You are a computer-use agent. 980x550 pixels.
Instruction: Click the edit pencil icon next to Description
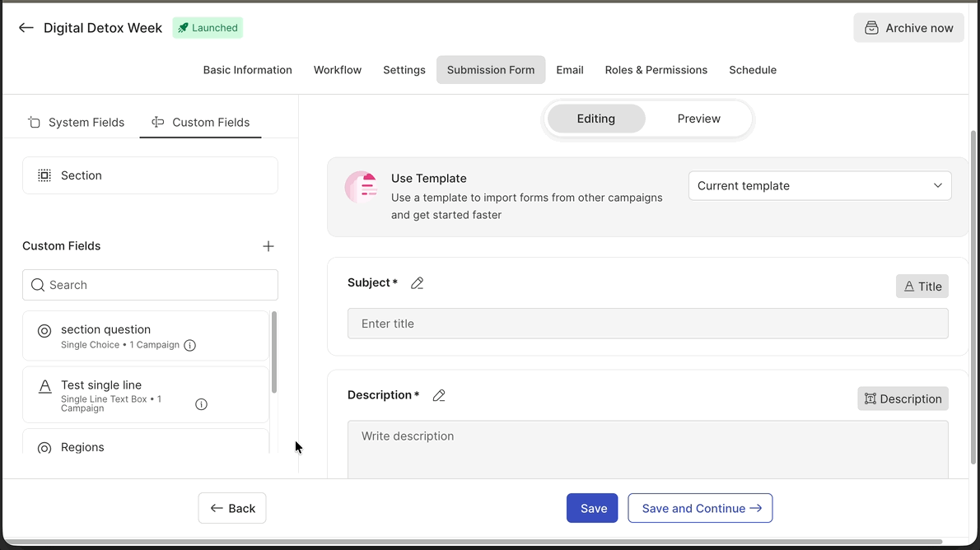(x=439, y=396)
